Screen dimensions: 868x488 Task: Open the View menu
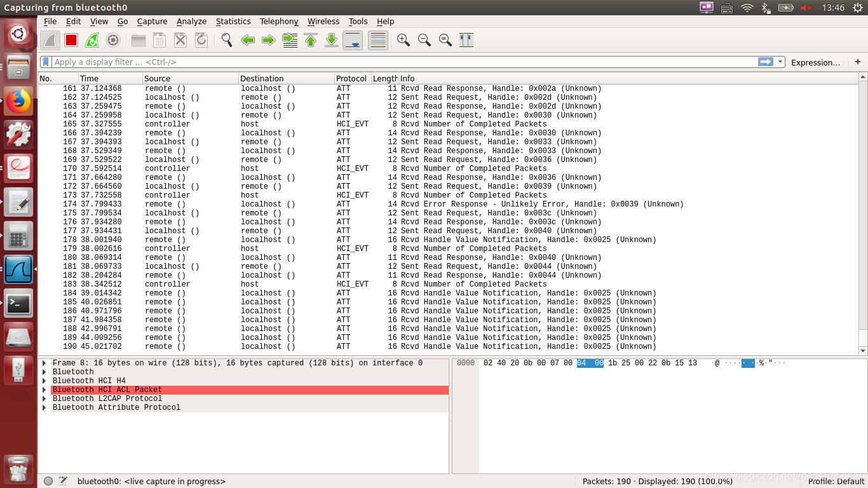[99, 21]
